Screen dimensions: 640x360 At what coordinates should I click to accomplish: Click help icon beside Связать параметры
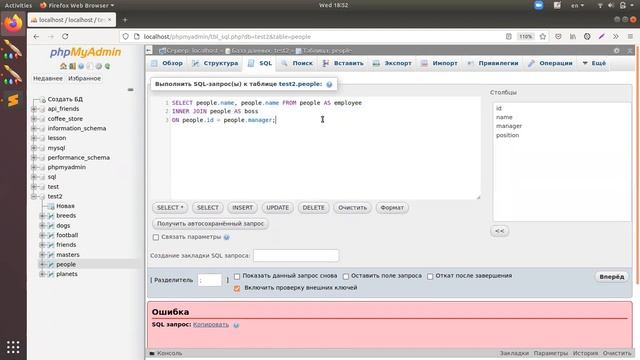pyautogui.click(x=227, y=237)
